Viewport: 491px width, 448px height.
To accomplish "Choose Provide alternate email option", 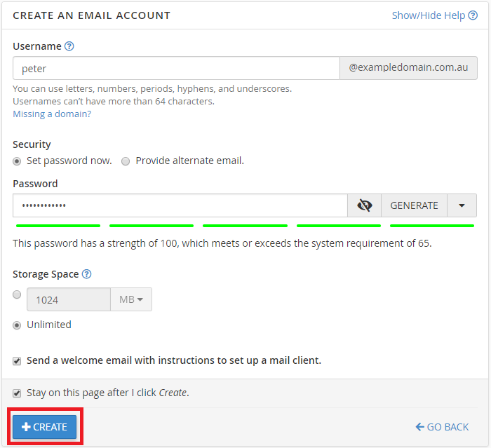I will pyautogui.click(x=126, y=161).
